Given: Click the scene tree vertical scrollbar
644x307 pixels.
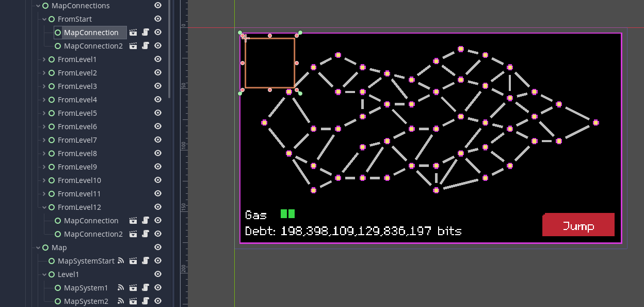Looking at the screenshot, I should point(169,49).
